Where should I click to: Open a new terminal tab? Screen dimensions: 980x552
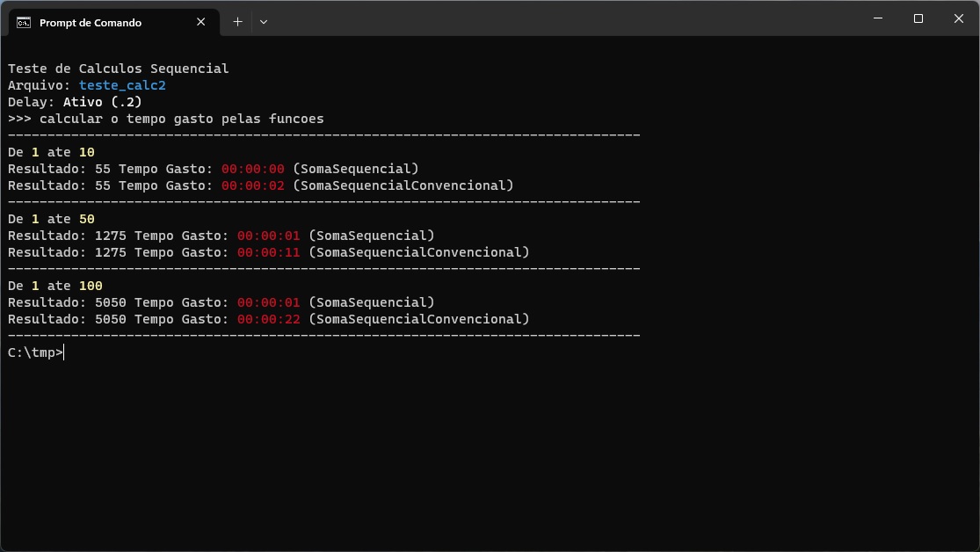[x=237, y=22]
